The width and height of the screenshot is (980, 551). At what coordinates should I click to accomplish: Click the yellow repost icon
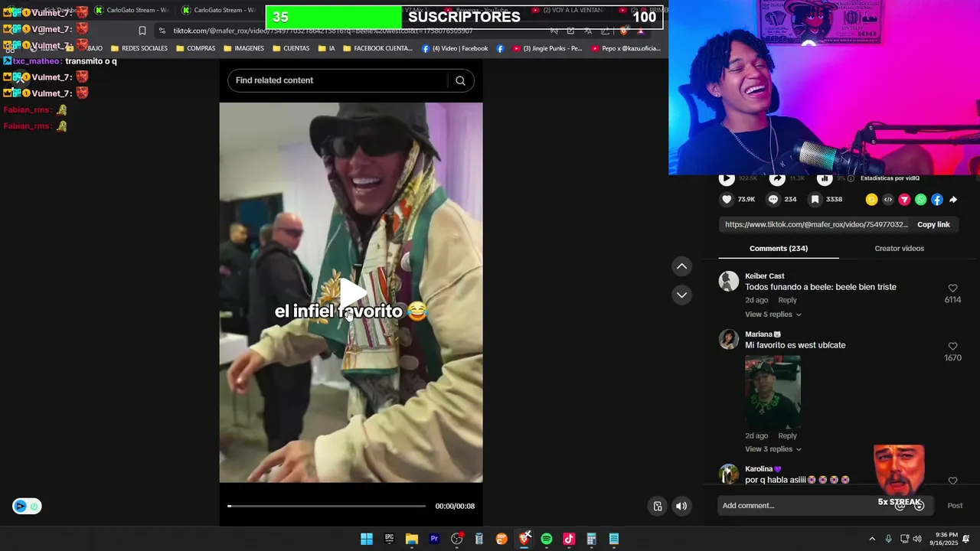coord(871,200)
